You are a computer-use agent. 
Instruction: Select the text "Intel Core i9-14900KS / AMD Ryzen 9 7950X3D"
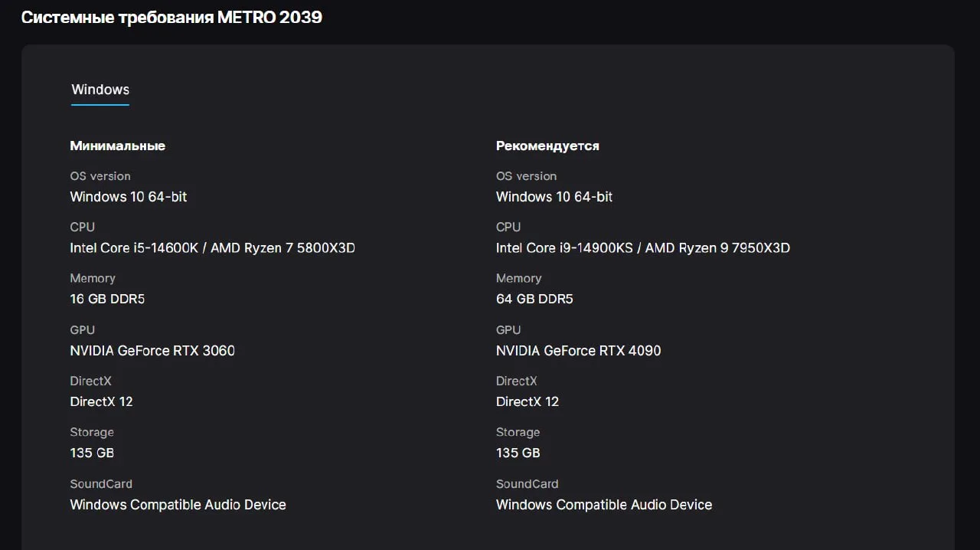(643, 247)
